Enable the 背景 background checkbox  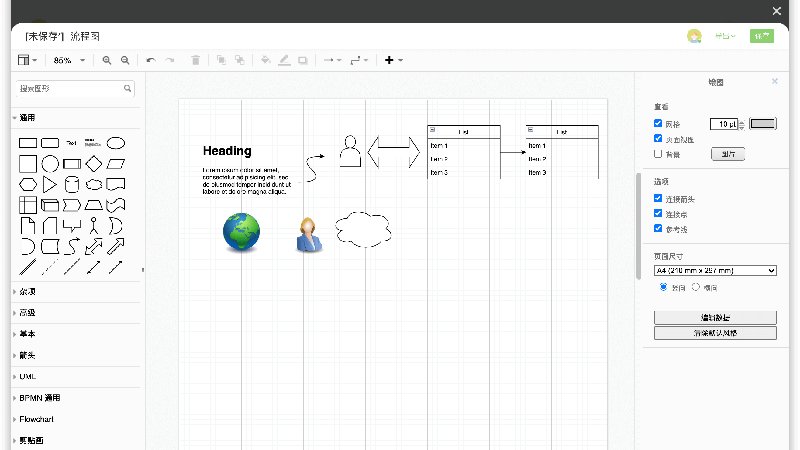tap(658, 154)
